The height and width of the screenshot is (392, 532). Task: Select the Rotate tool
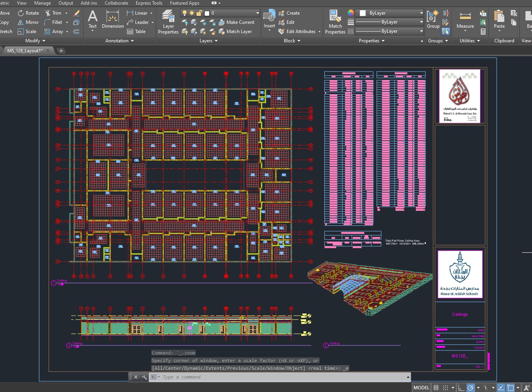click(x=28, y=13)
